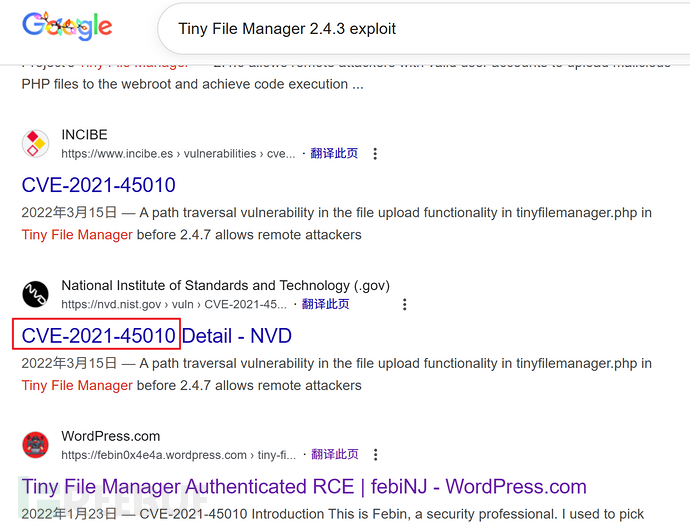
Task: Open Tiny File Manager Authenticated RCE link
Action: 304,487
